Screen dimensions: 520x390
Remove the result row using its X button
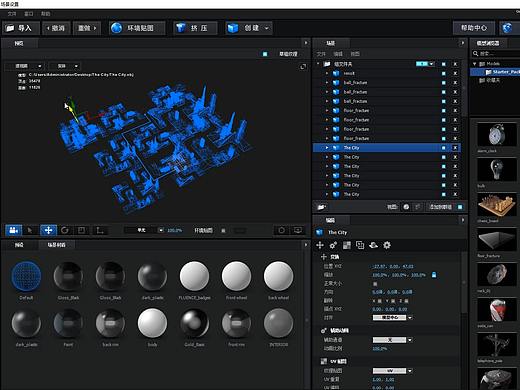(x=455, y=73)
